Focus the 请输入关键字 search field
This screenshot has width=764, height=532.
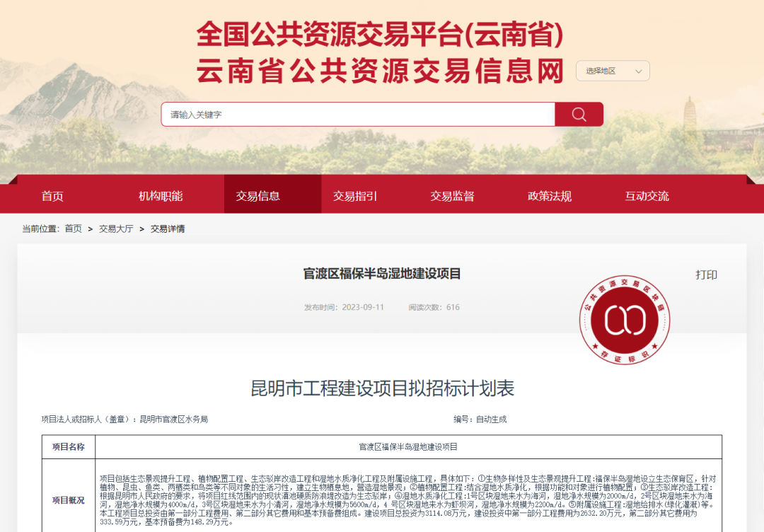pos(358,115)
